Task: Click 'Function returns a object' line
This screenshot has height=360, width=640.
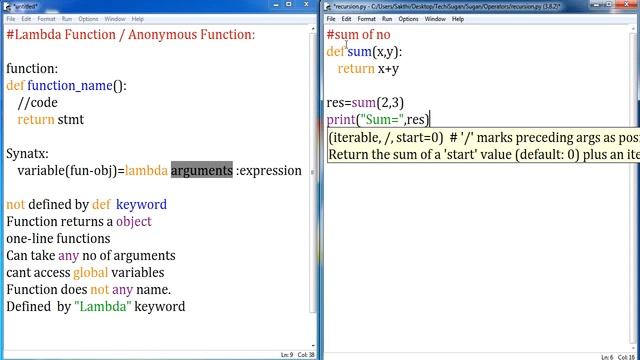Action: (79, 222)
